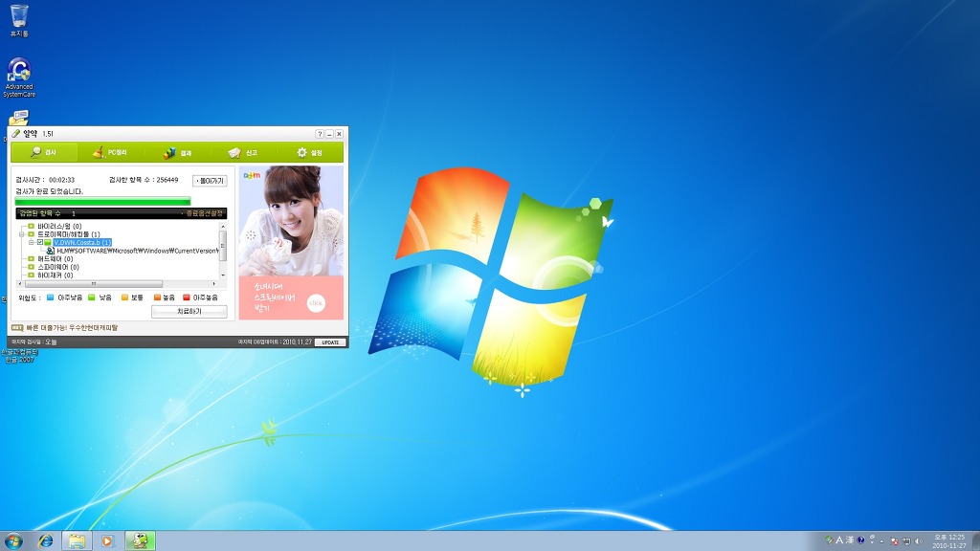Click the round 'click' button on the ad banner
This screenshot has width=980, height=551.
pos(316,303)
